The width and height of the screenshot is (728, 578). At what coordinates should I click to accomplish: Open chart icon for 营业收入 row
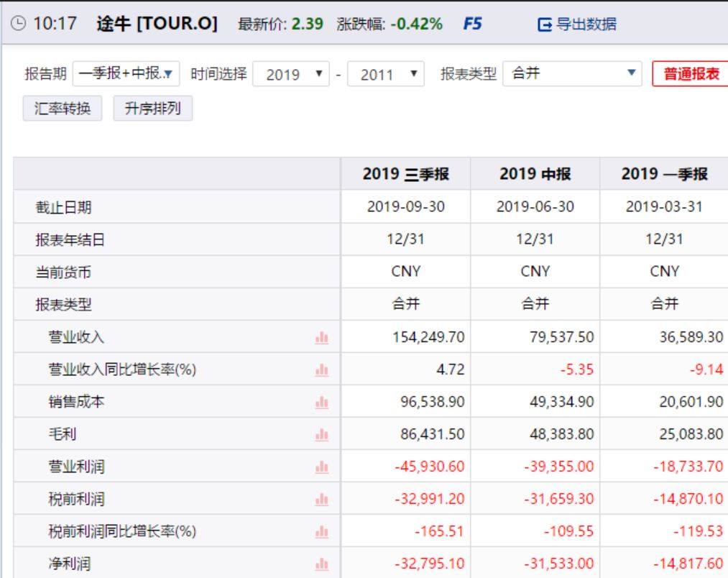(x=322, y=338)
